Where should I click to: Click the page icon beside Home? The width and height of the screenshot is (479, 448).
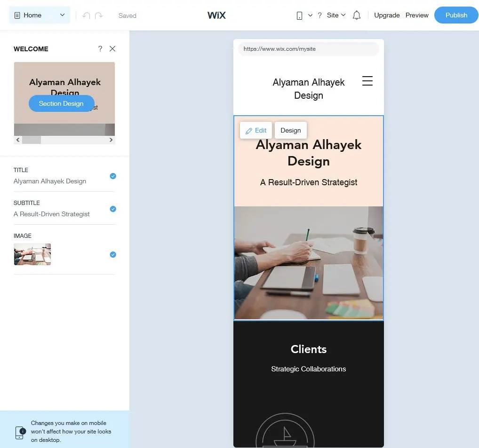click(x=17, y=15)
